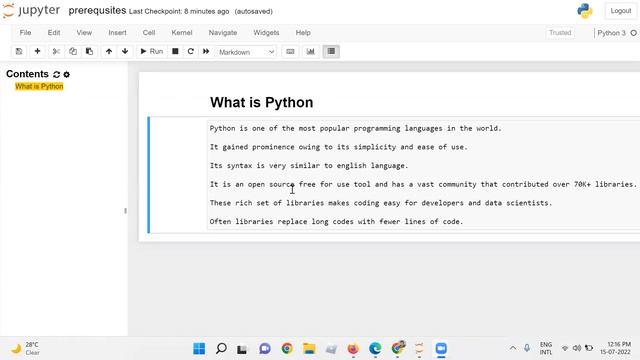Open the Windows Start menu
The image size is (640, 360).
pos(199,349)
